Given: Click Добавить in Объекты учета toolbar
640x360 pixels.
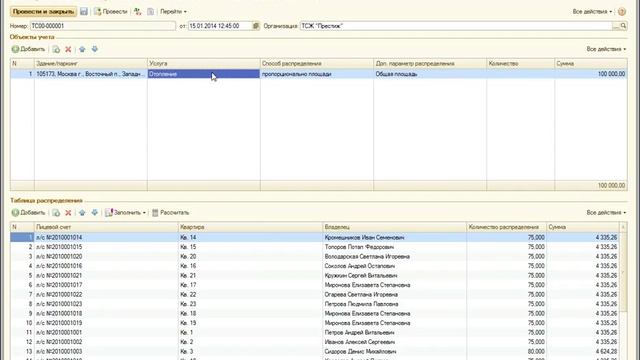Looking at the screenshot, I should (28, 49).
